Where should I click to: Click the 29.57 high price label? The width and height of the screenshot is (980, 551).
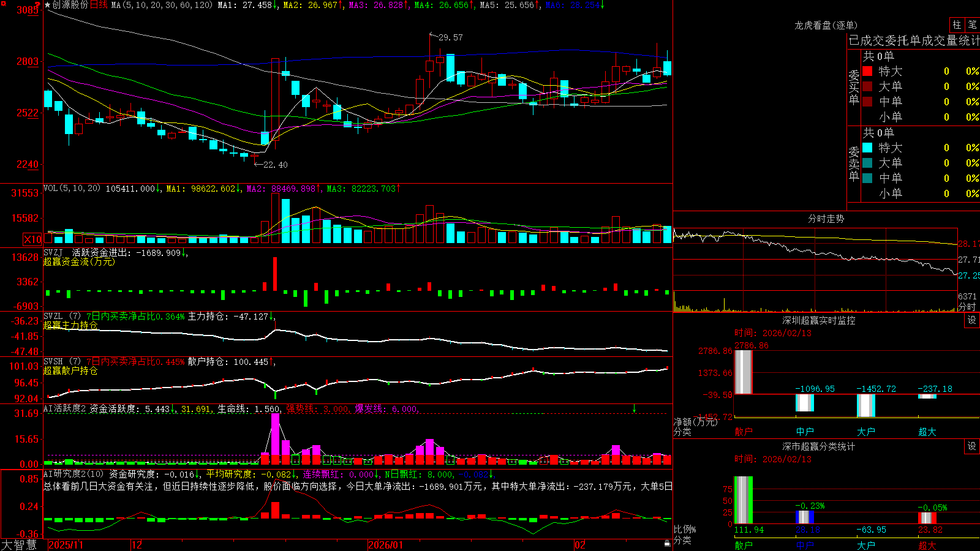451,37
